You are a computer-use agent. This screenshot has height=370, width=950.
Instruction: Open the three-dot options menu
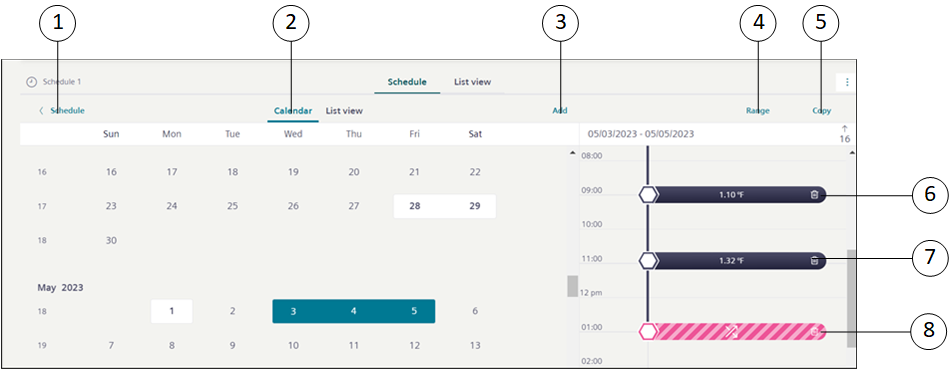tap(847, 82)
